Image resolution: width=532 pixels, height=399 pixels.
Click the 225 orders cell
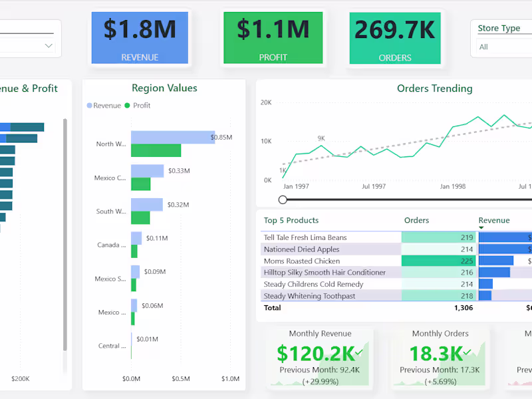tap(439, 261)
